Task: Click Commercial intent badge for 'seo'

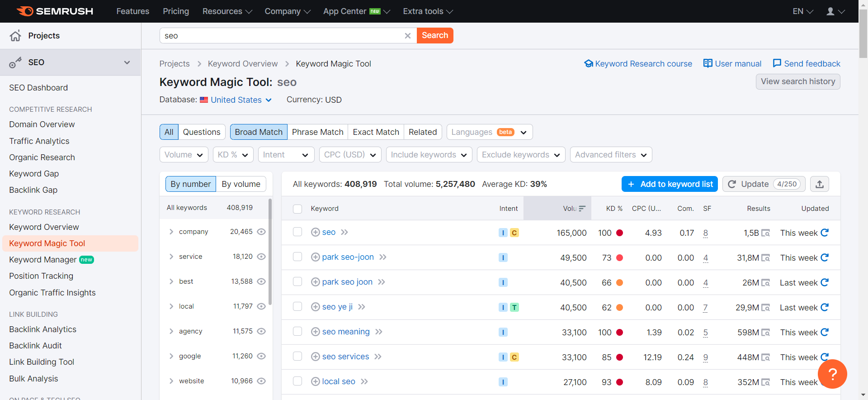Action: coord(514,233)
